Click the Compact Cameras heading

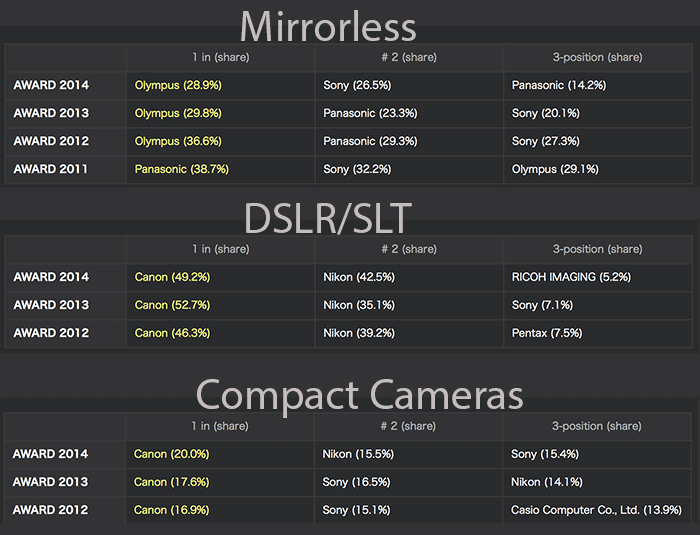359,394
